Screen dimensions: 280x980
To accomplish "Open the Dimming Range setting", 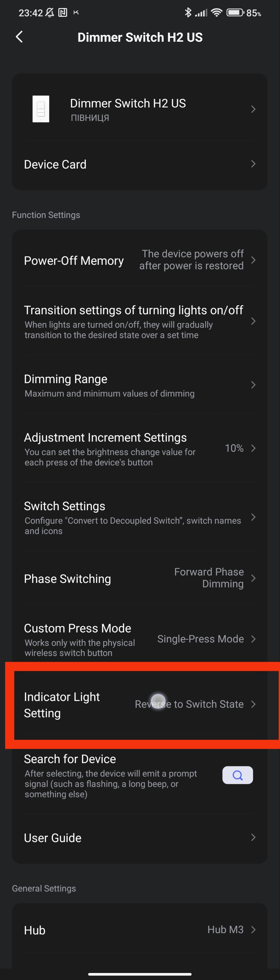I will pyautogui.click(x=139, y=385).
